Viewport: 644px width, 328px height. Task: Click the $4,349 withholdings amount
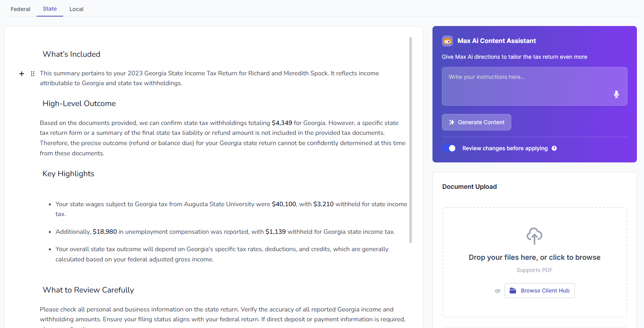(x=282, y=123)
